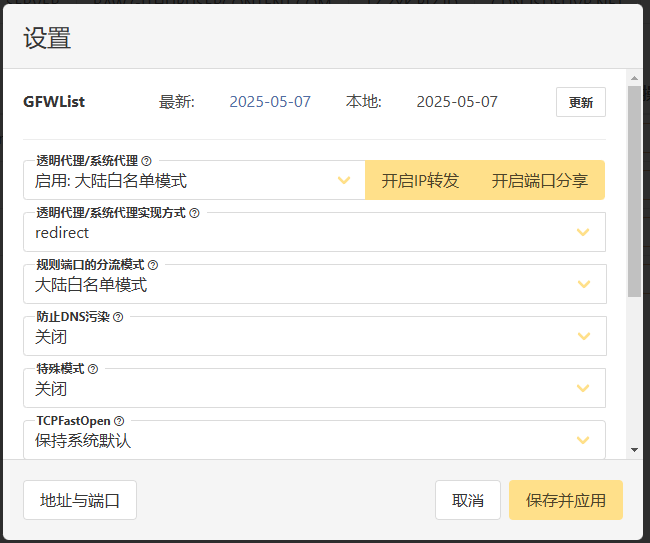This screenshot has width=650, height=543.
Task: Click help icon next to 特殊模式
Action: click(93, 369)
